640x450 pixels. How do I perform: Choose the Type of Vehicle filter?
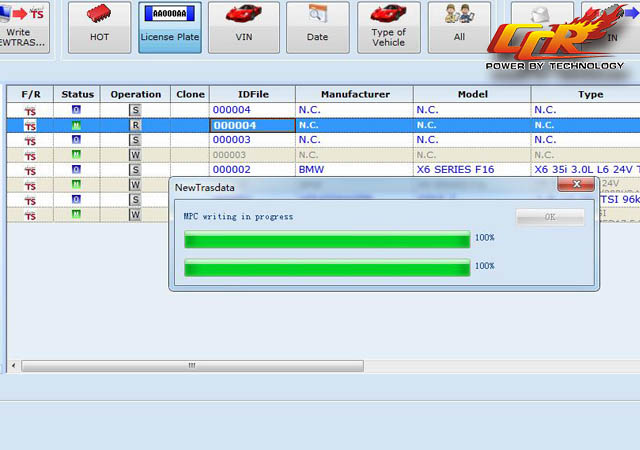tap(389, 27)
